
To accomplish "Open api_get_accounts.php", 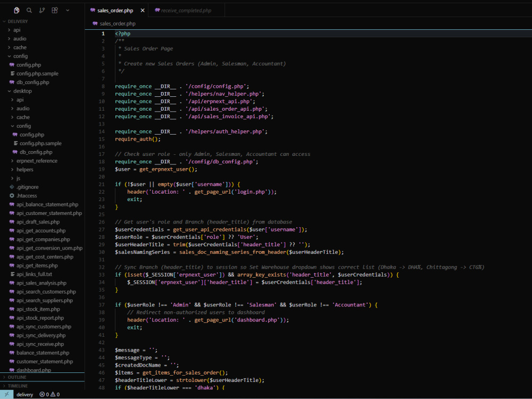I will 41,231.
